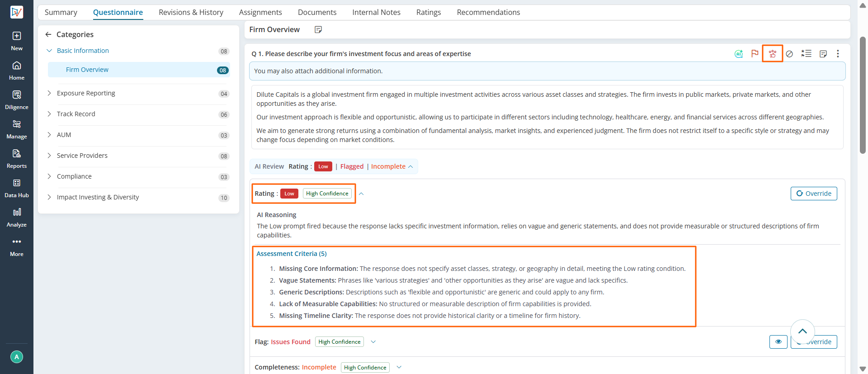Click the 'You may also attach additional information' note
The image size is (868, 374).
pos(547,71)
